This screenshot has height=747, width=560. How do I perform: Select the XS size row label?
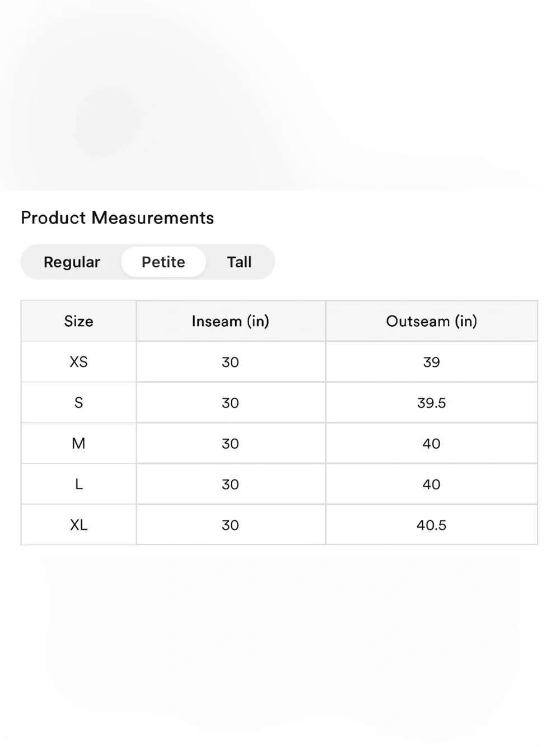[78, 362]
